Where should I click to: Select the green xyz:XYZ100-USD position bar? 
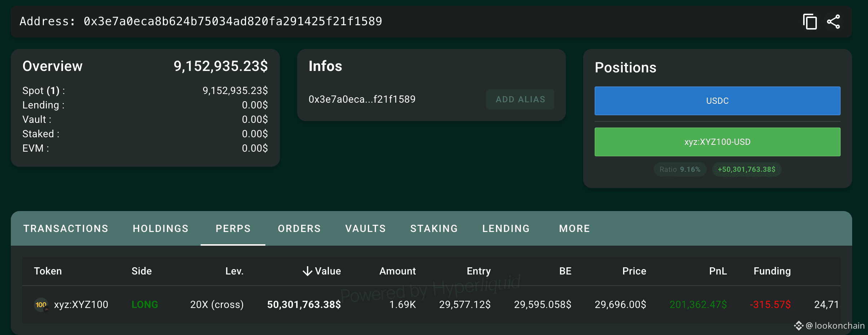click(x=717, y=142)
